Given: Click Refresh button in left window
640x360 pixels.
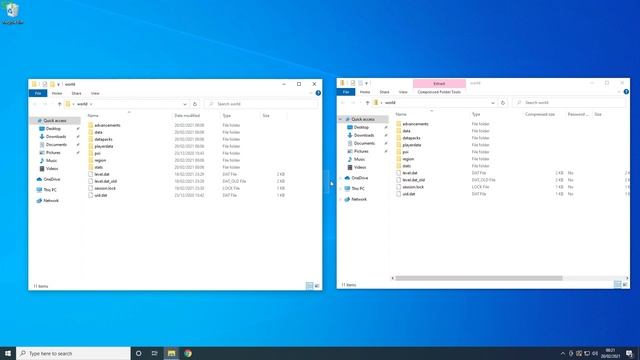Looking at the screenshot, I should (195, 104).
